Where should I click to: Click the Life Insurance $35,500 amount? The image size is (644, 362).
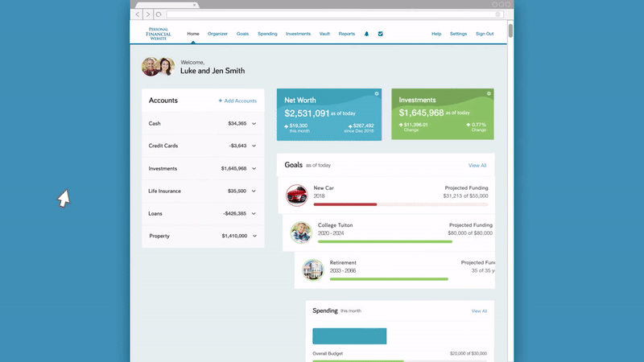coord(237,191)
